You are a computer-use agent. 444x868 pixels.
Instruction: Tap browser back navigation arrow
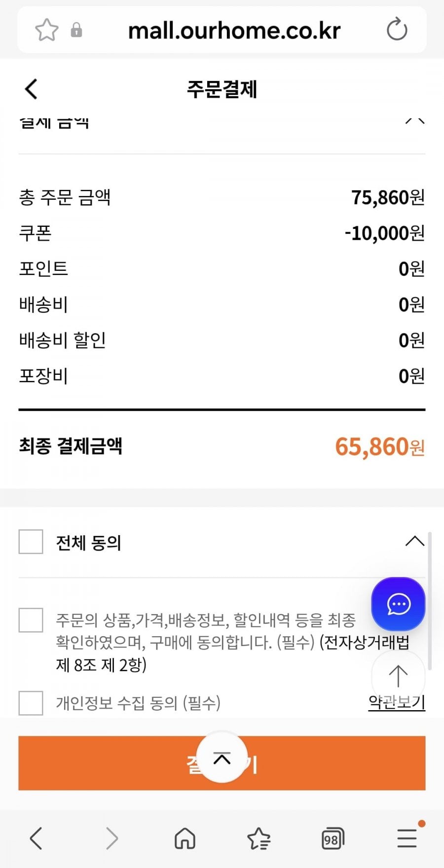(36, 838)
